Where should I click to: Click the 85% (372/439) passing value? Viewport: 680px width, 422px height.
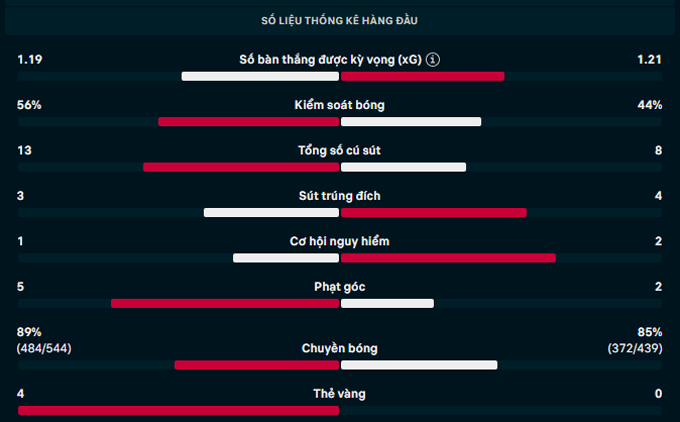coord(635,340)
